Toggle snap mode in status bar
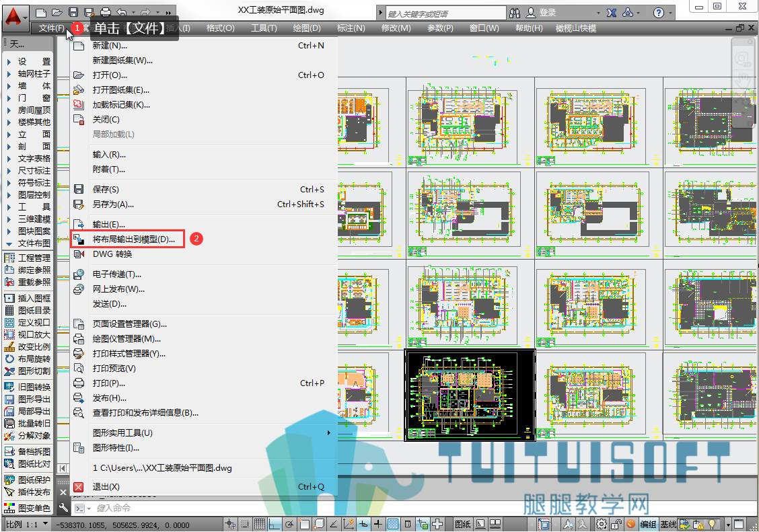Screen dimensions: 759x532 pos(245,524)
